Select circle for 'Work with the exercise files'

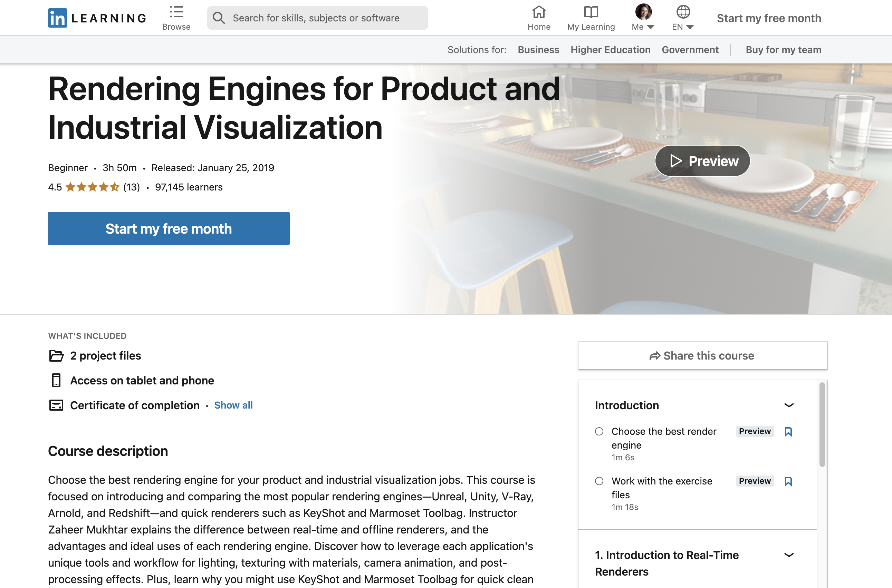(x=599, y=481)
